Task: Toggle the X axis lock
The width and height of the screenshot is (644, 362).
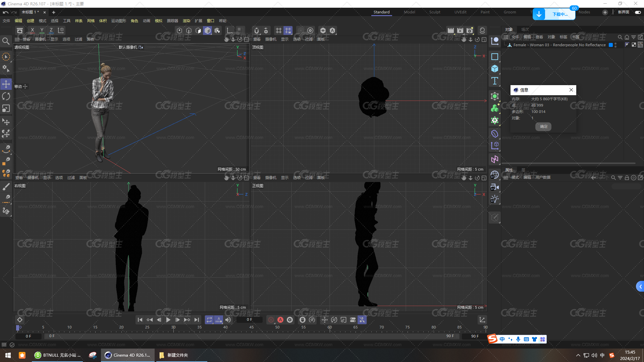Action: click(x=32, y=31)
